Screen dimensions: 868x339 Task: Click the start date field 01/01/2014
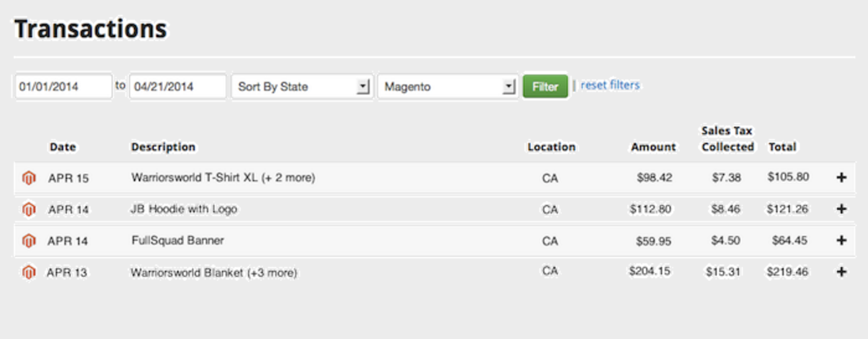pyautogui.click(x=63, y=87)
